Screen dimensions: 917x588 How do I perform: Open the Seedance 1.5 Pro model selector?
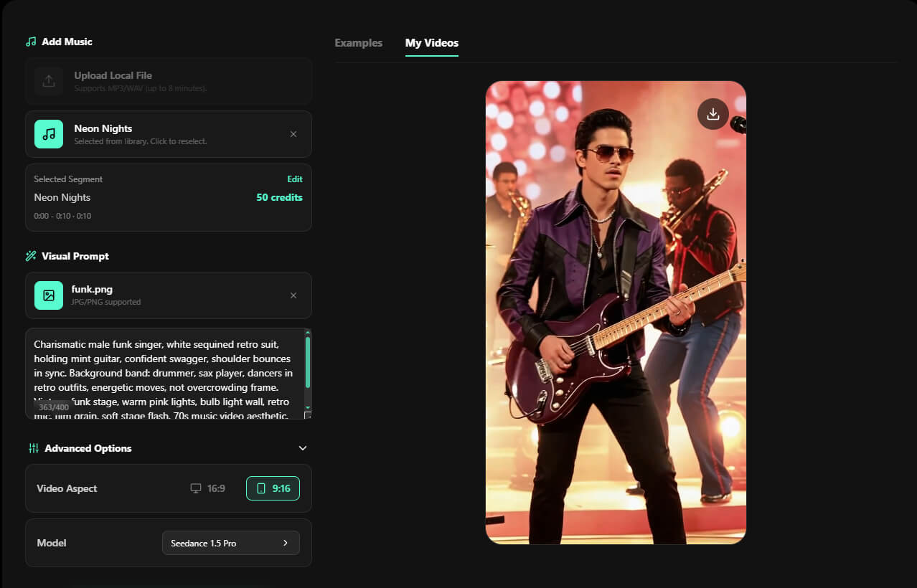coord(231,543)
